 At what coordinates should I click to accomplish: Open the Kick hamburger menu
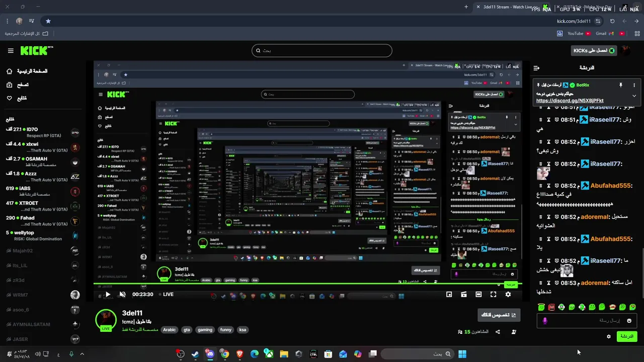(11, 51)
